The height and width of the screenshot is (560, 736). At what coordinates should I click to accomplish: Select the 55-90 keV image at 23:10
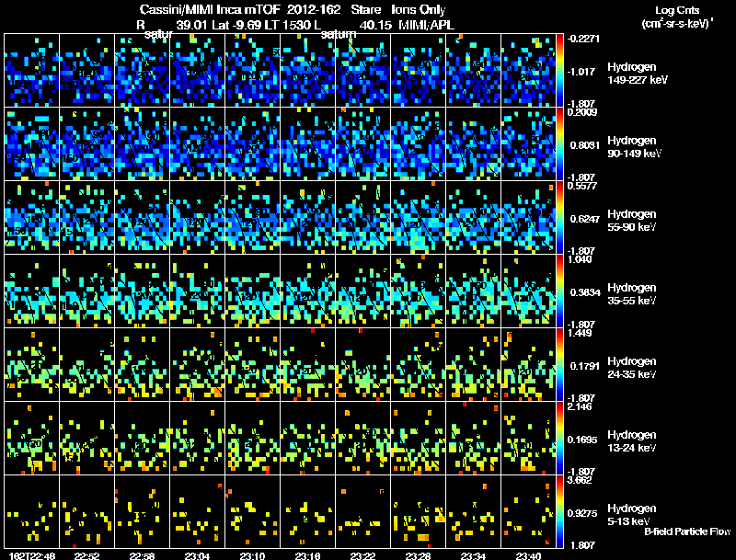coord(252,218)
